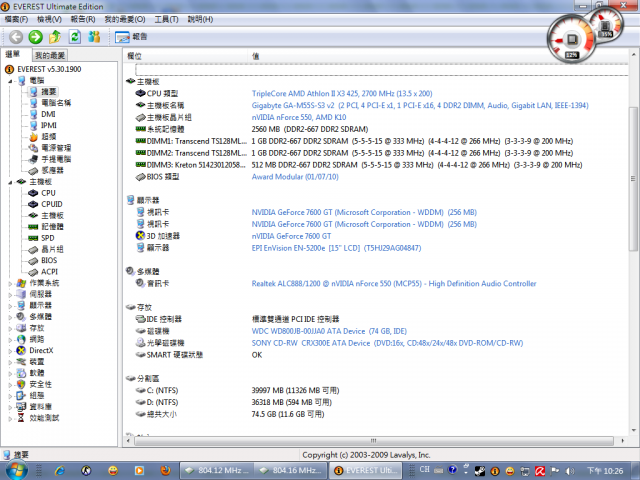This screenshot has height=480, width=640.
Task: Click the horizontal scrollbar under details list
Action: coord(373,441)
